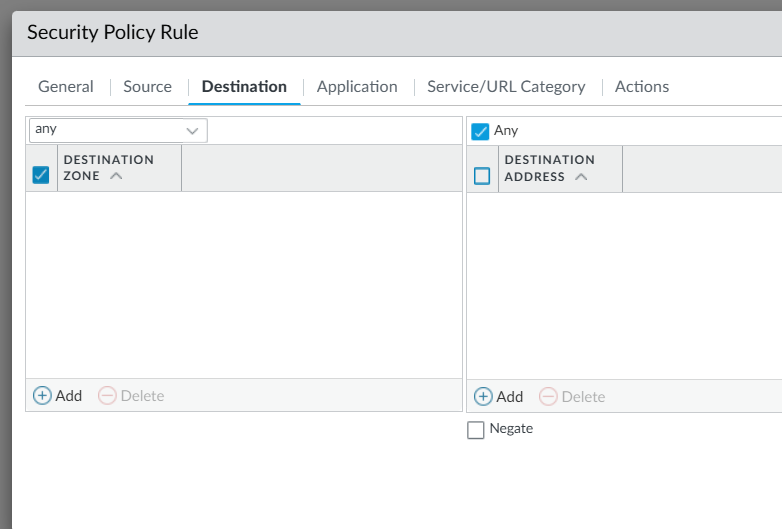Select the Service/URL Category tab
The image size is (782, 529).
point(506,87)
